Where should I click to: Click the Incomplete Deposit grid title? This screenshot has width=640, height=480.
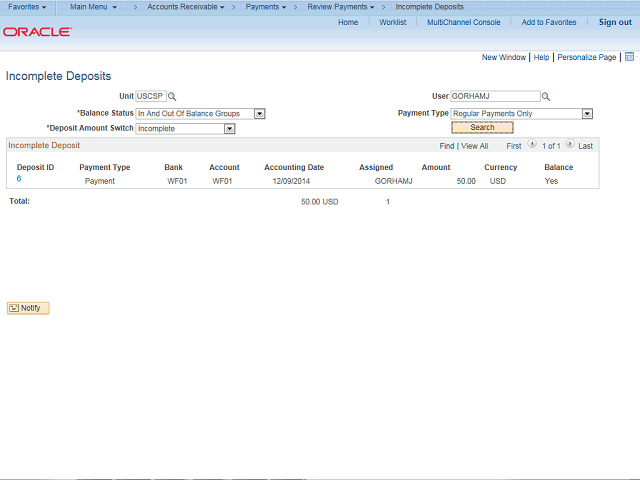point(44,145)
